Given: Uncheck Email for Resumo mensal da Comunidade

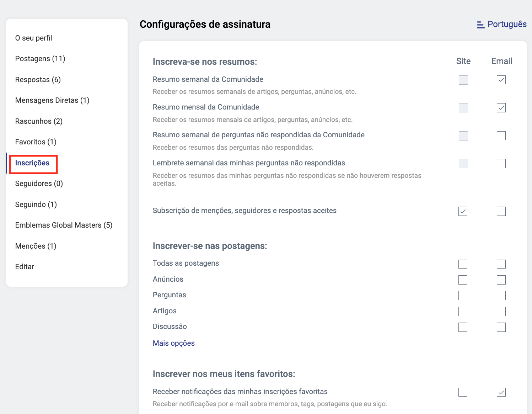Looking at the screenshot, I should tap(501, 108).
